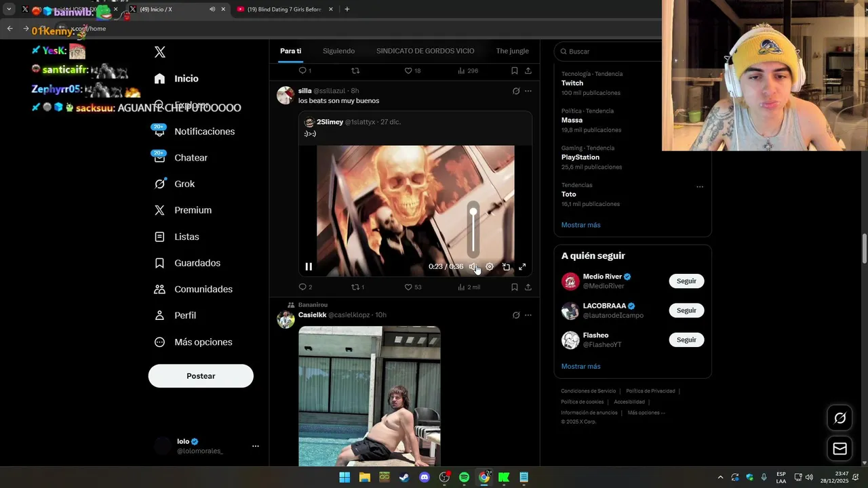Click the Postear button

201,376
